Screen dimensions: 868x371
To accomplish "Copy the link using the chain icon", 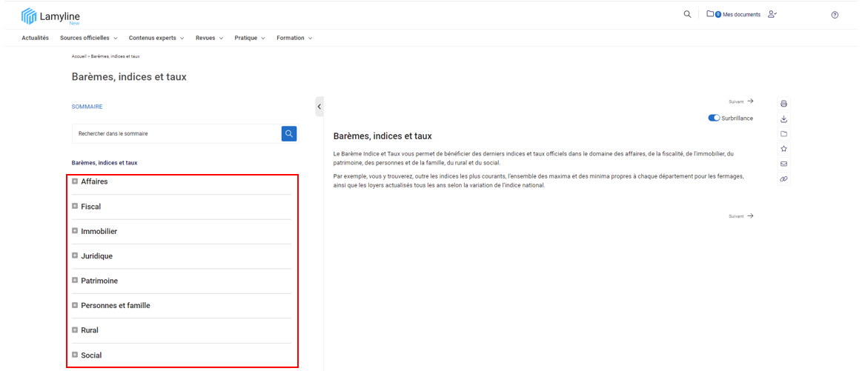I will point(783,179).
